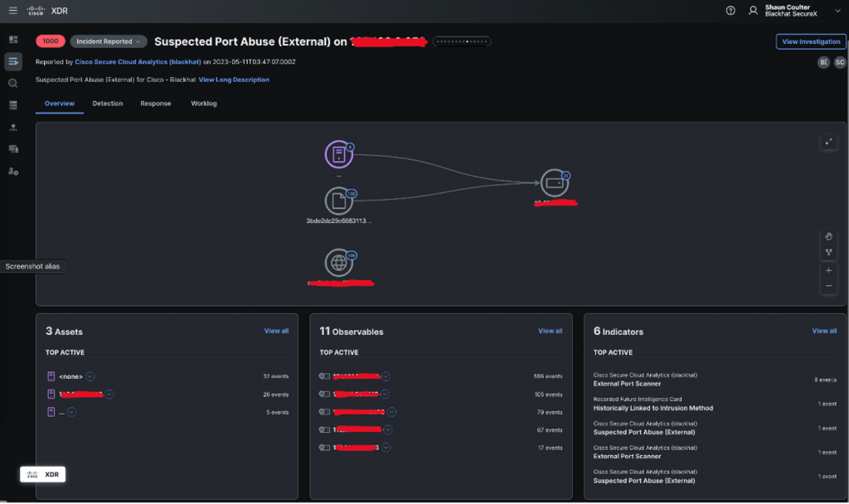This screenshot has height=504, width=849.
Task: Click the purple asset node in the graph
Action: pos(338,154)
